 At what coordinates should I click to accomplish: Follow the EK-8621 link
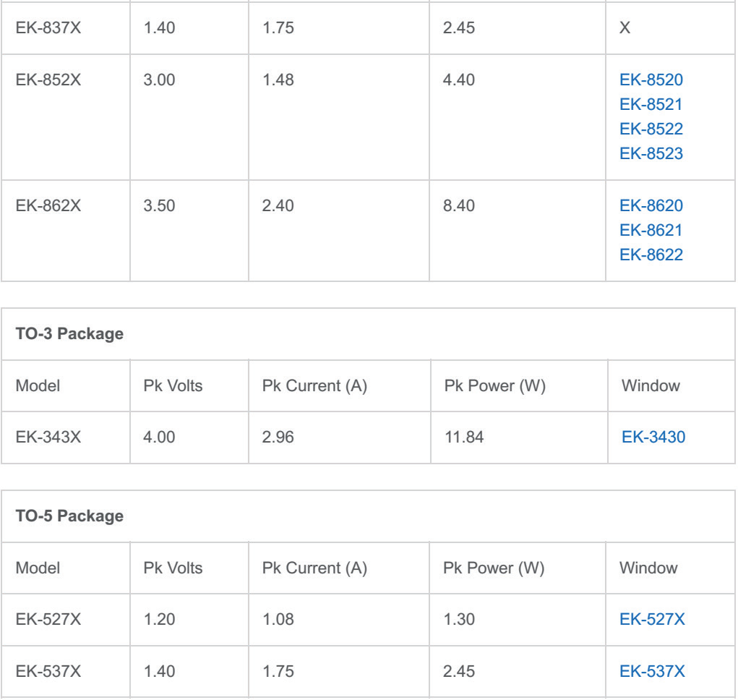pyautogui.click(x=651, y=231)
